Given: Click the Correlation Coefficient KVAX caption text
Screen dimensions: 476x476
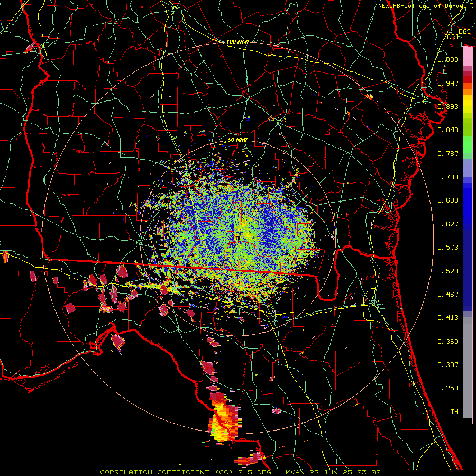Looking at the screenshot, I should point(240,472).
